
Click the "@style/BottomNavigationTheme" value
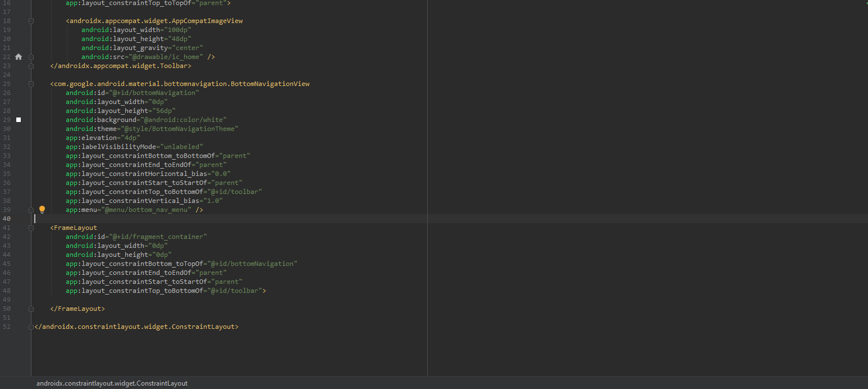coord(180,129)
